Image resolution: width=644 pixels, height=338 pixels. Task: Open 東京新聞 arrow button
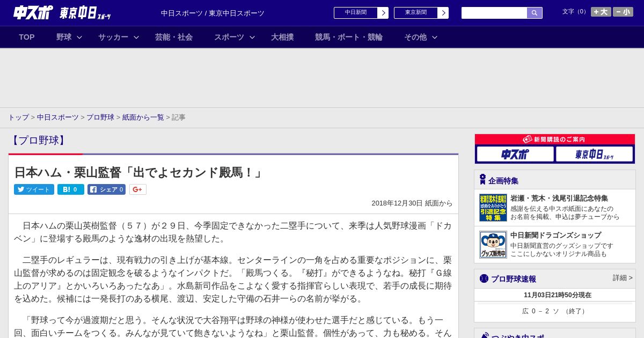click(x=443, y=13)
